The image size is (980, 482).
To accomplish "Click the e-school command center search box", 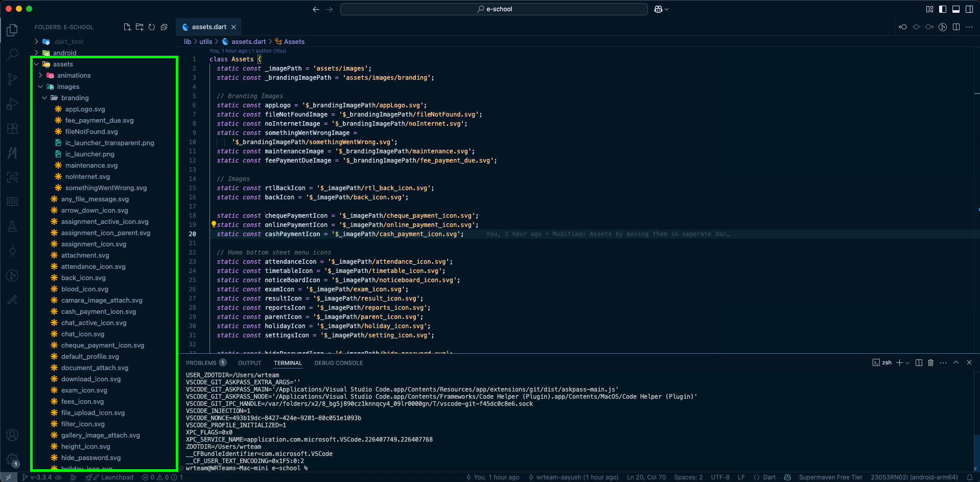I will coord(494,9).
